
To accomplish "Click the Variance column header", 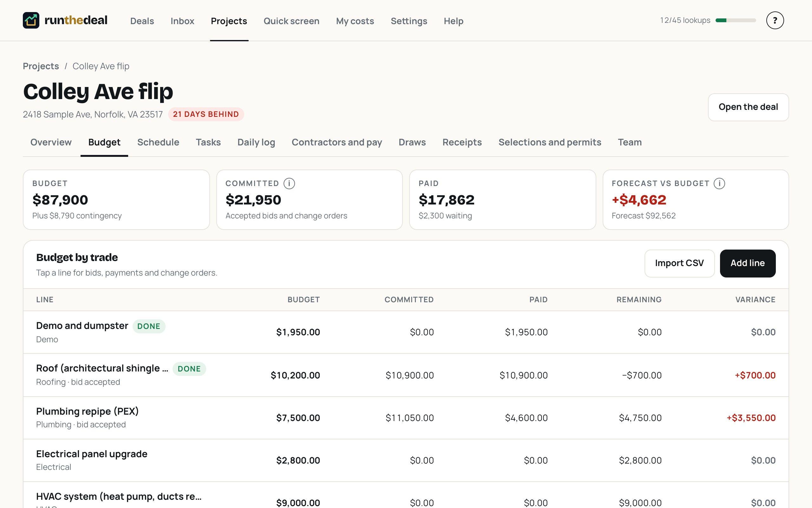I will point(755,300).
